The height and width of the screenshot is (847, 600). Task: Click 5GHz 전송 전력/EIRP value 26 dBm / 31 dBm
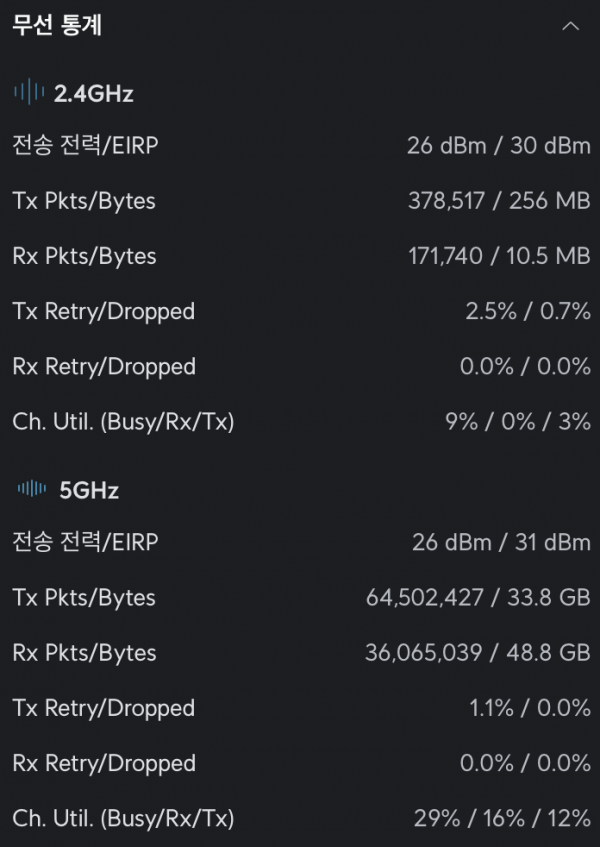(501, 543)
